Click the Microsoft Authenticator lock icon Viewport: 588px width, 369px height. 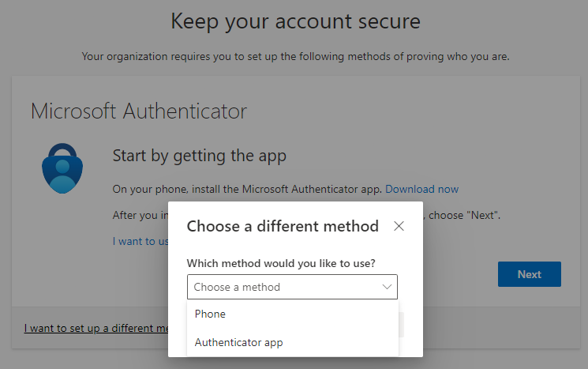point(61,168)
